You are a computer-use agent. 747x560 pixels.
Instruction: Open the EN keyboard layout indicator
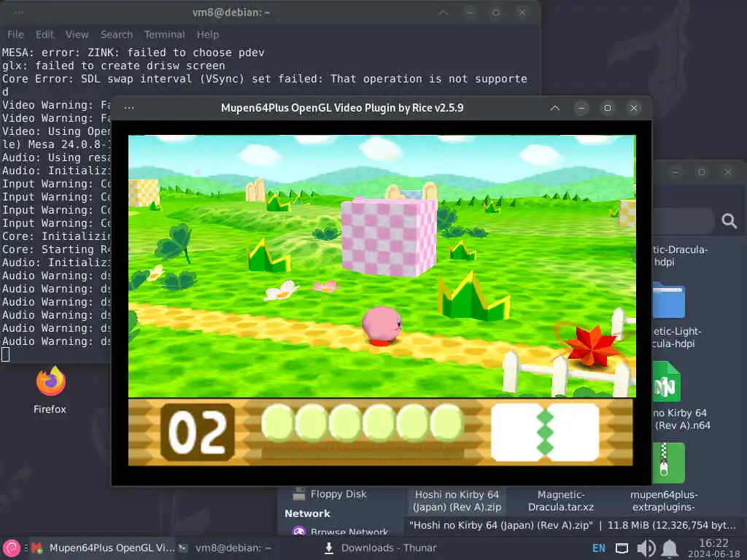point(598,548)
